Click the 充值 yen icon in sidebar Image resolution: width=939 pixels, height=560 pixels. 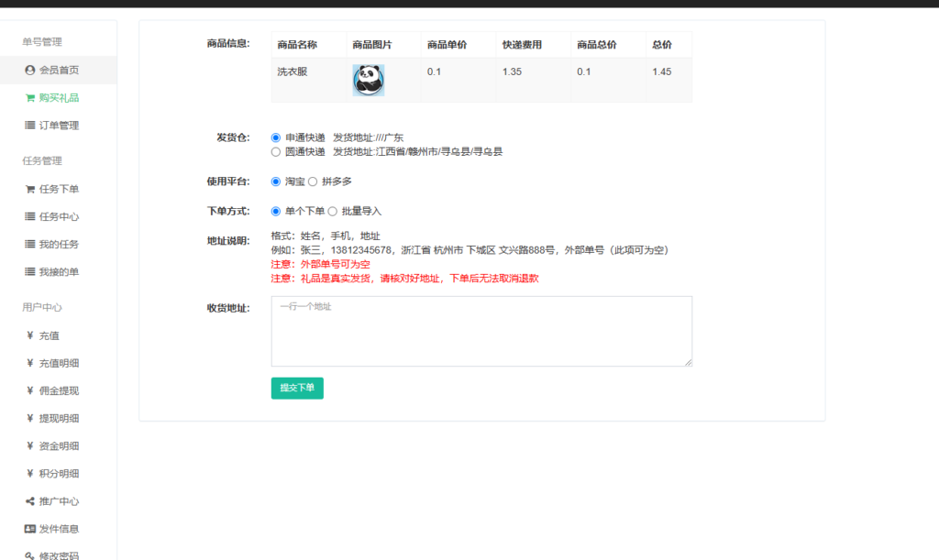click(x=30, y=335)
